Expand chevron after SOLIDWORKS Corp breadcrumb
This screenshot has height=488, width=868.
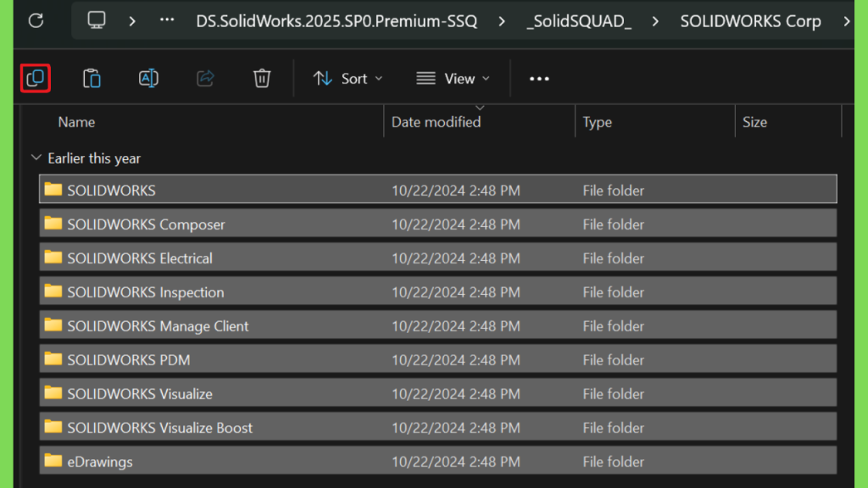pyautogui.click(x=847, y=21)
